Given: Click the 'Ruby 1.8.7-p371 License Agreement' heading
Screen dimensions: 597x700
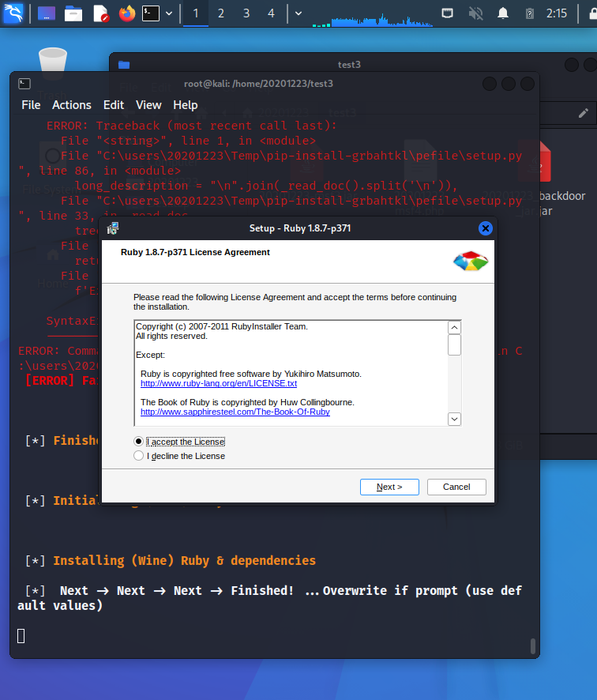Looking at the screenshot, I should [x=195, y=252].
